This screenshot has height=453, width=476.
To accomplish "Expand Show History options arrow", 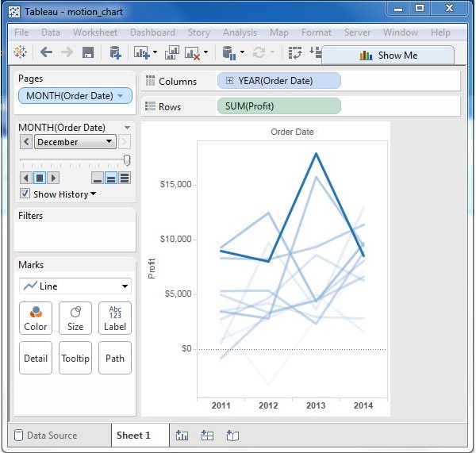I will point(94,194).
